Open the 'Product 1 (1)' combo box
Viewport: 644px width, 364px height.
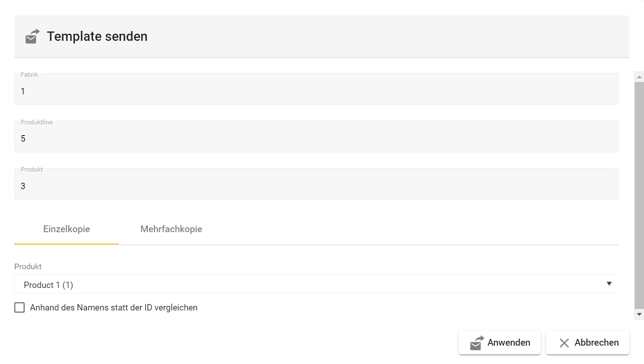pos(299,285)
